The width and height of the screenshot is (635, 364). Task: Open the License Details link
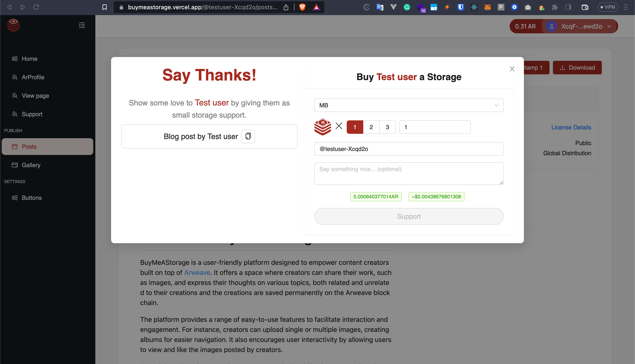tap(571, 127)
